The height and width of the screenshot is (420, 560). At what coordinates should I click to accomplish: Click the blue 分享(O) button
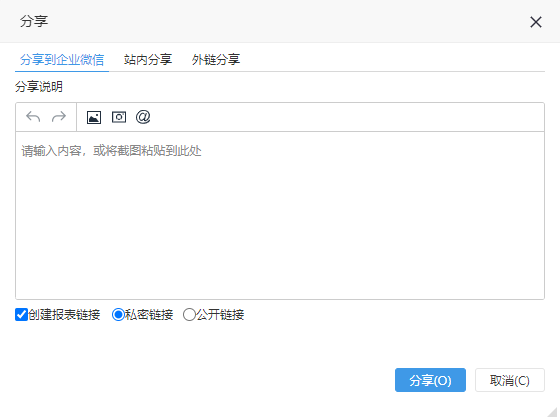[x=430, y=380]
